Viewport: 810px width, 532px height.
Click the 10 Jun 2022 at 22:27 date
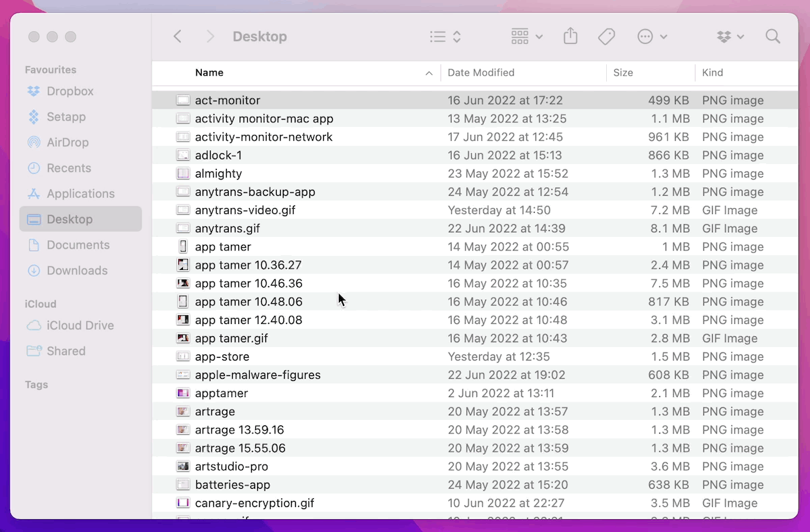pyautogui.click(x=506, y=503)
